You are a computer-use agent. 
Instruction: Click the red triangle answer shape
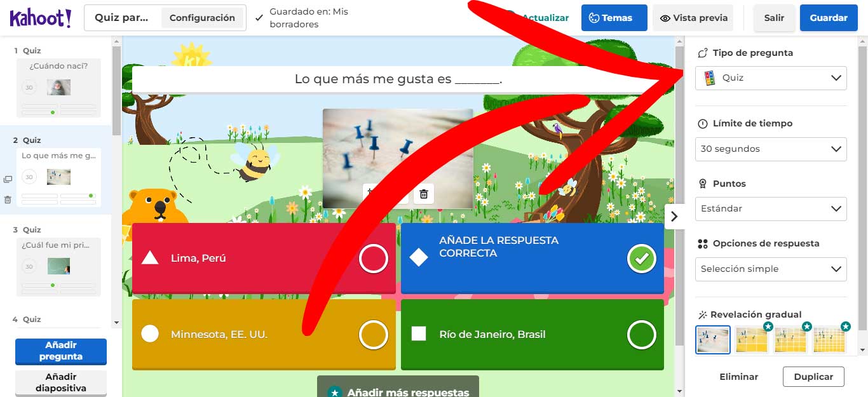[x=150, y=258]
